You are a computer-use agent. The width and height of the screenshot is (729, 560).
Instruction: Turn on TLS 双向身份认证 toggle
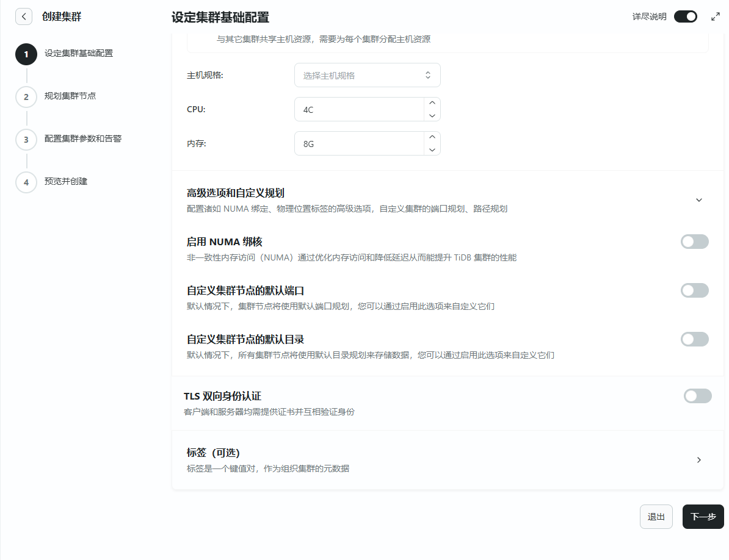(x=697, y=396)
